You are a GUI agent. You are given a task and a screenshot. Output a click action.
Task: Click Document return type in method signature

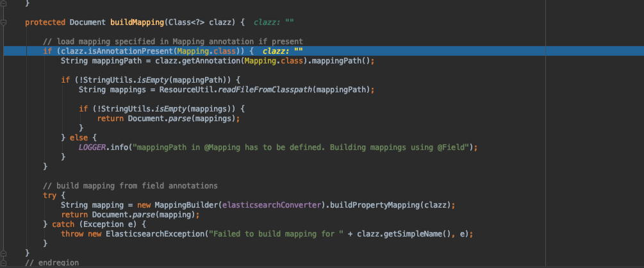[x=88, y=22]
